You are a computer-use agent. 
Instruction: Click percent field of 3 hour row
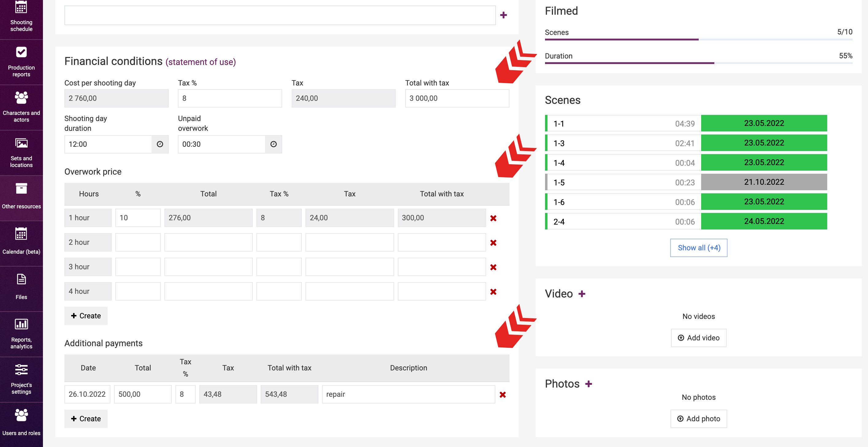(138, 267)
